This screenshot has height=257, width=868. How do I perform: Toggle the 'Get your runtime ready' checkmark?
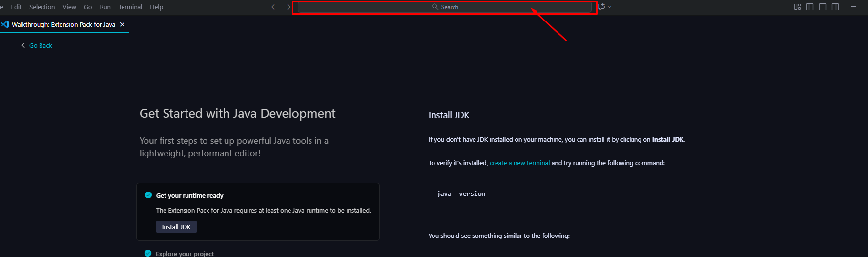148,195
